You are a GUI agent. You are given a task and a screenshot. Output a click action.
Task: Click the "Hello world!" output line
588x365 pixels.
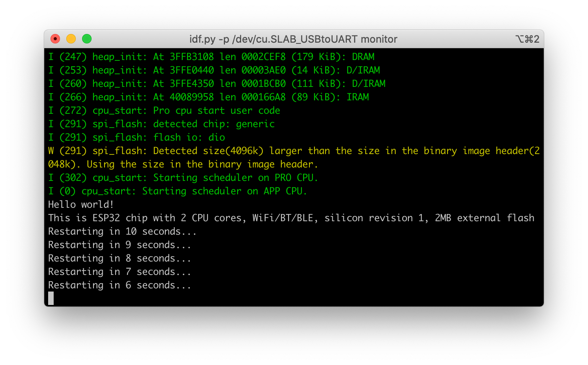[81, 205]
